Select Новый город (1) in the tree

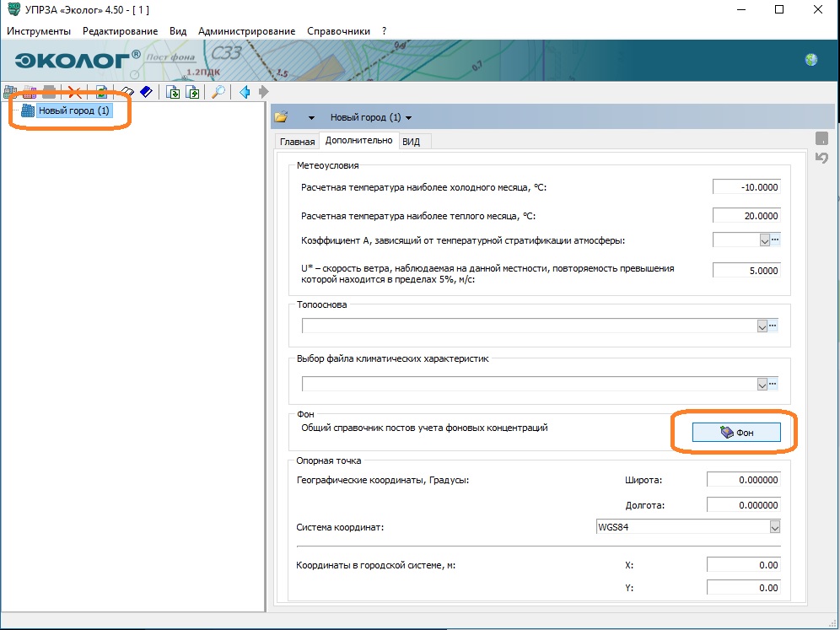[x=73, y=110]
